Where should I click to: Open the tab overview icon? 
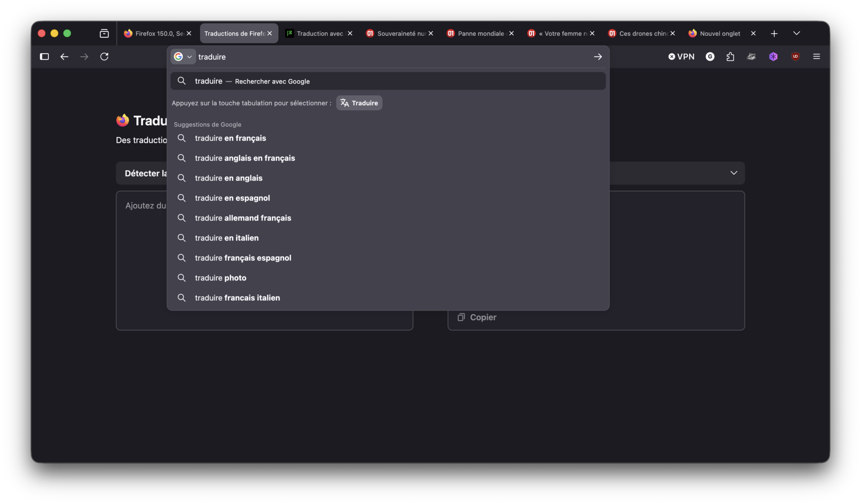pos(104,34)
